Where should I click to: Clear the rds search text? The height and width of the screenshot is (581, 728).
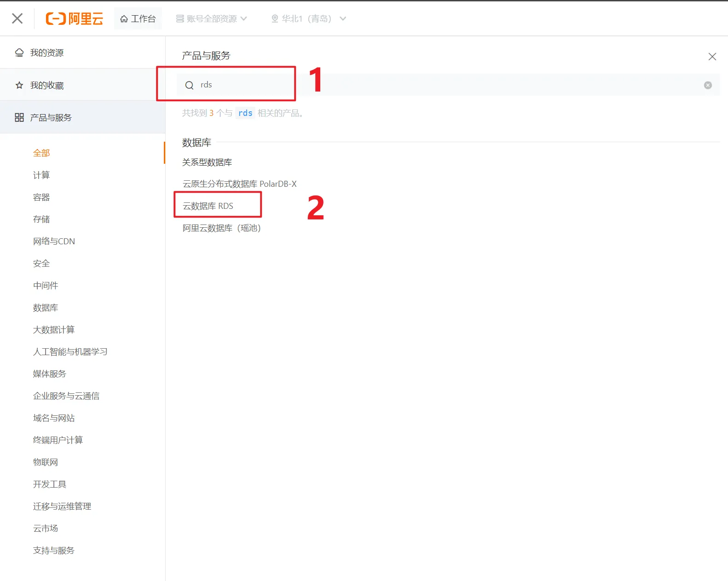coord(708,85)
